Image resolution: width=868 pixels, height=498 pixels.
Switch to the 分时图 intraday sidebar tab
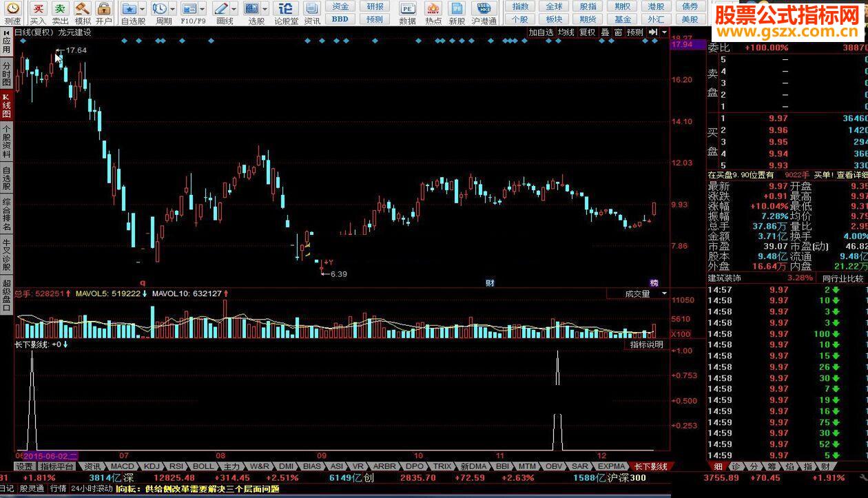[x=6, y=74]
